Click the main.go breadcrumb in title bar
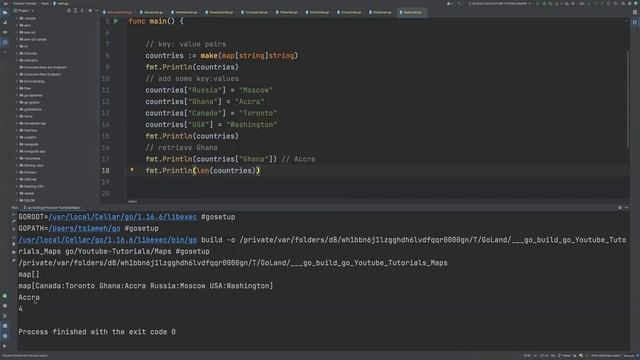The height and width of the screenshot is (360, 640). tap(61, 3)
